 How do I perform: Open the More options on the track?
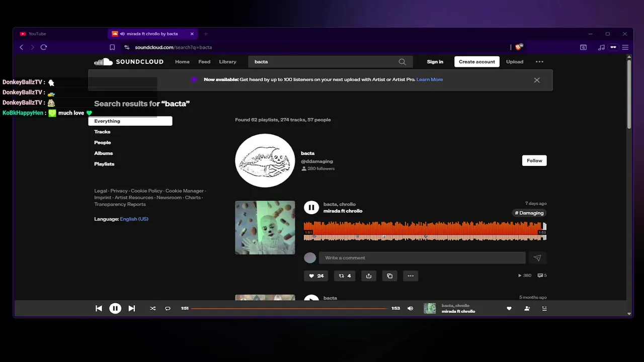point(411,276)
